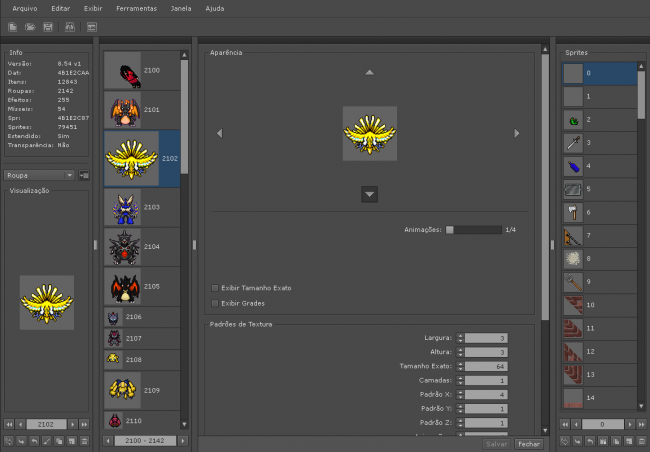Open the Janela menu
Screen dimensions: 650x452
(x=181, y=8)
